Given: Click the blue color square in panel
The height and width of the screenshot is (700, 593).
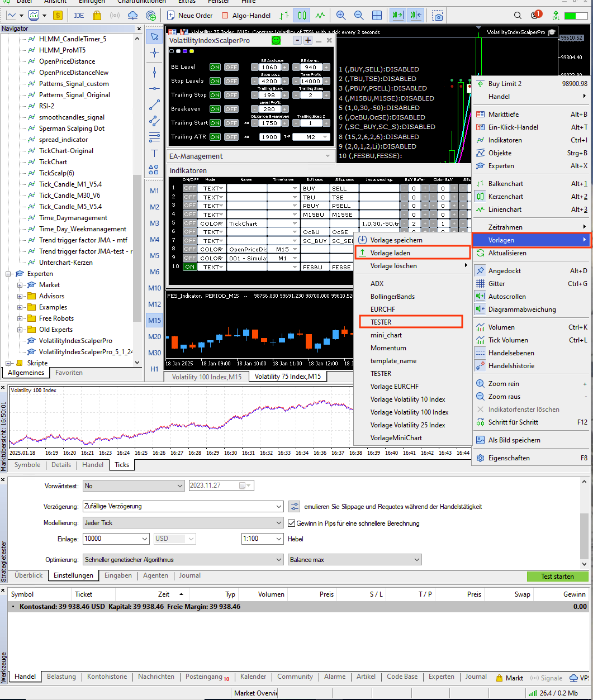Looking at the screenshot, I should pyautogui.click(x=185, y=51).
